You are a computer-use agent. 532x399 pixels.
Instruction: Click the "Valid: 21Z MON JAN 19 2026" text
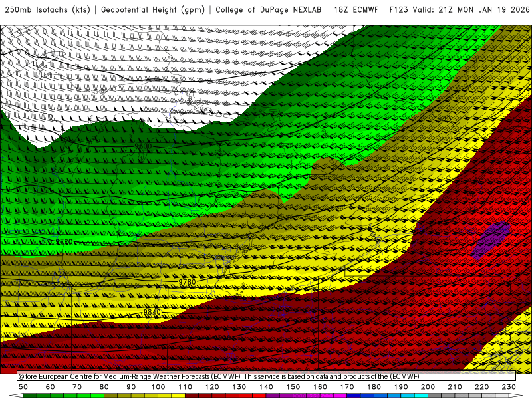pyautogui.click(x=471, y=10)
